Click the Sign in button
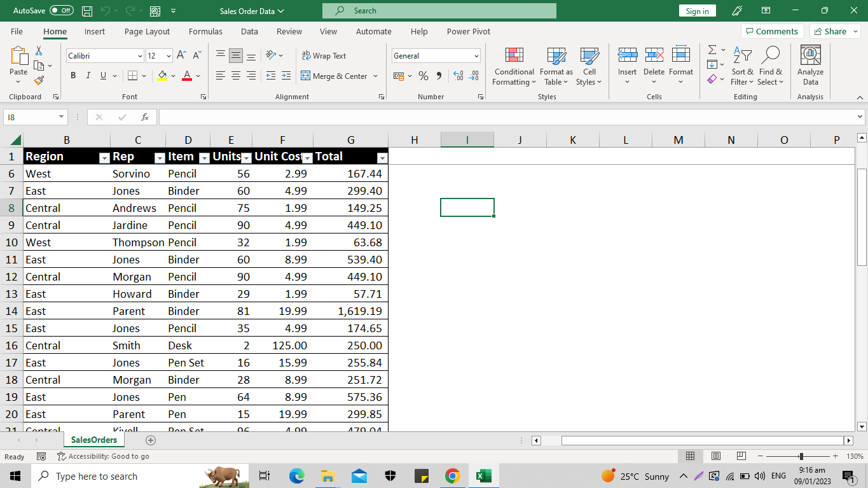The height and width of the screenshot is (488, 868). coord(698,11)
